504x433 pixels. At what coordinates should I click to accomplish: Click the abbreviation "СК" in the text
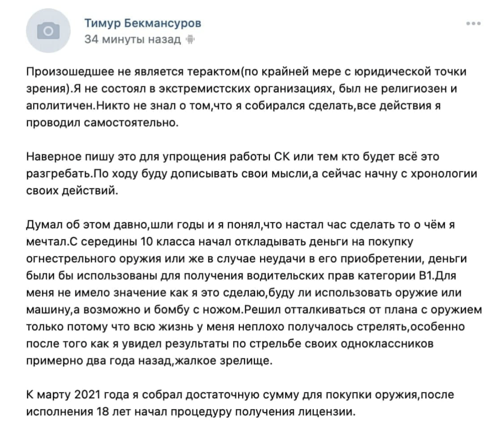283,157
